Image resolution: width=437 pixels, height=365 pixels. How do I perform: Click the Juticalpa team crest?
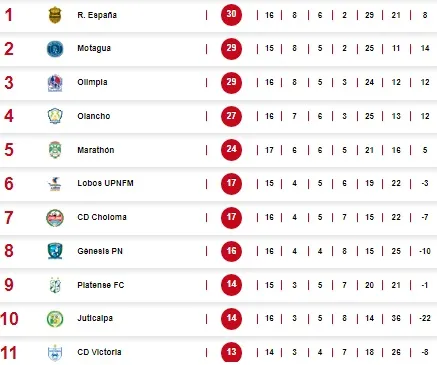(x=55, y=319)
